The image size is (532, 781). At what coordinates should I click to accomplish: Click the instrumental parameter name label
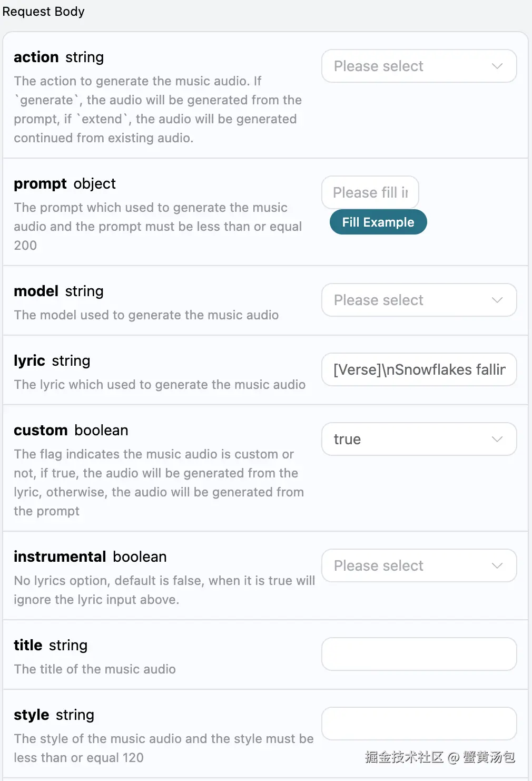[60, 557]
